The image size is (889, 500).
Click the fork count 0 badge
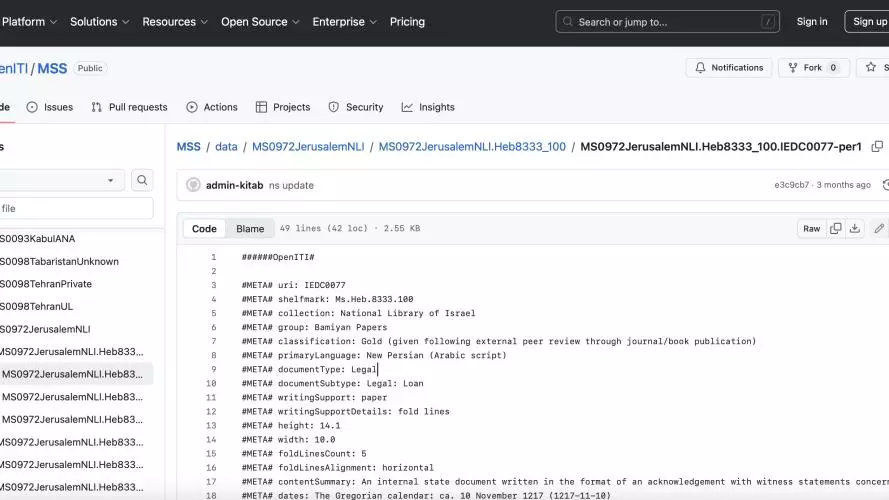[833, 67]
